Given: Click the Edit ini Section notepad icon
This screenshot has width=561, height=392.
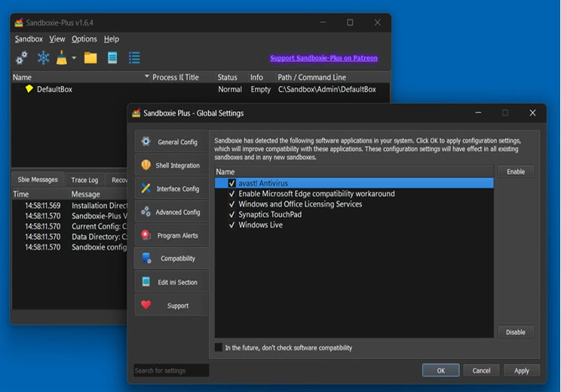Looking at the screenshot, I should (x=146, y=281).
